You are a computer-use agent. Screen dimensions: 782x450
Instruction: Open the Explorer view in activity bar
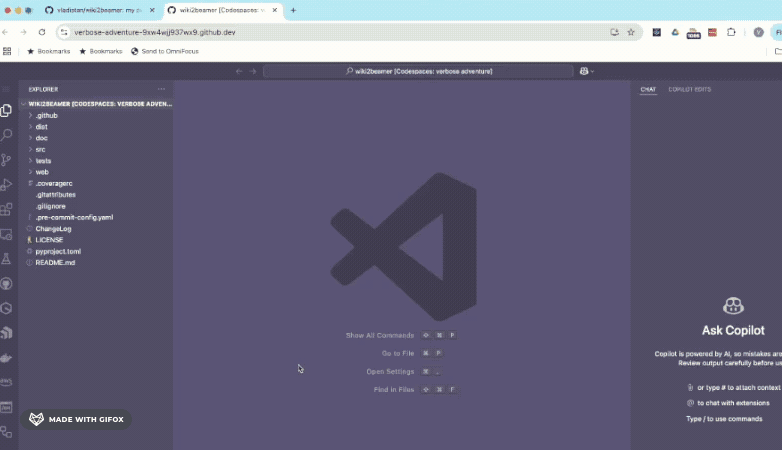click(6, 110)
